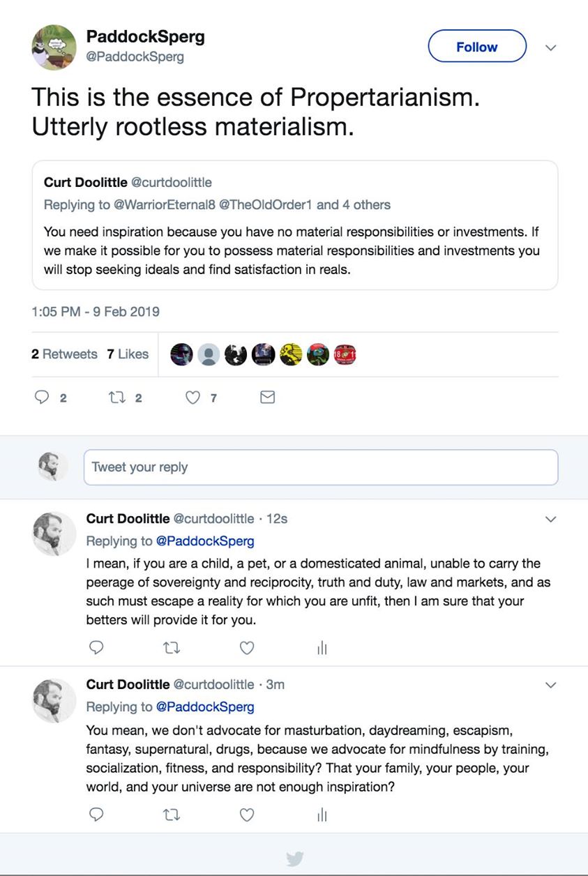Open more options chevron on main tweet
588x876 pixels.
550,47
